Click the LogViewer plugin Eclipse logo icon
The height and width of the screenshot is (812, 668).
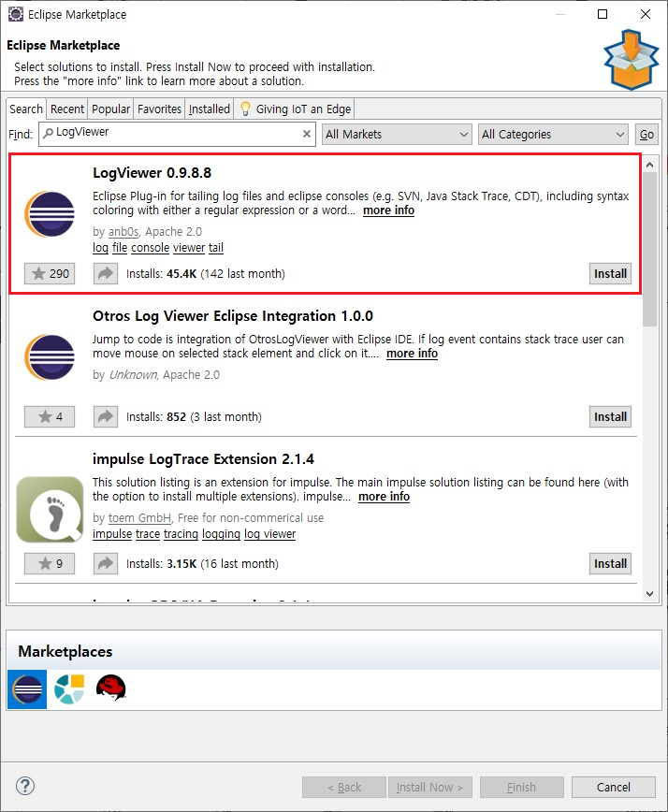50,214
